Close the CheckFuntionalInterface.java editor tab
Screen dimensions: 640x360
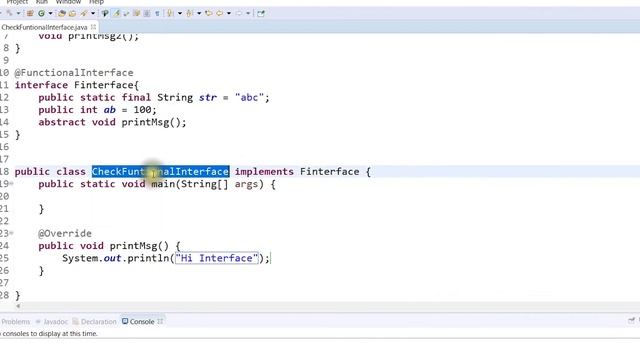[x=93, y=27]
